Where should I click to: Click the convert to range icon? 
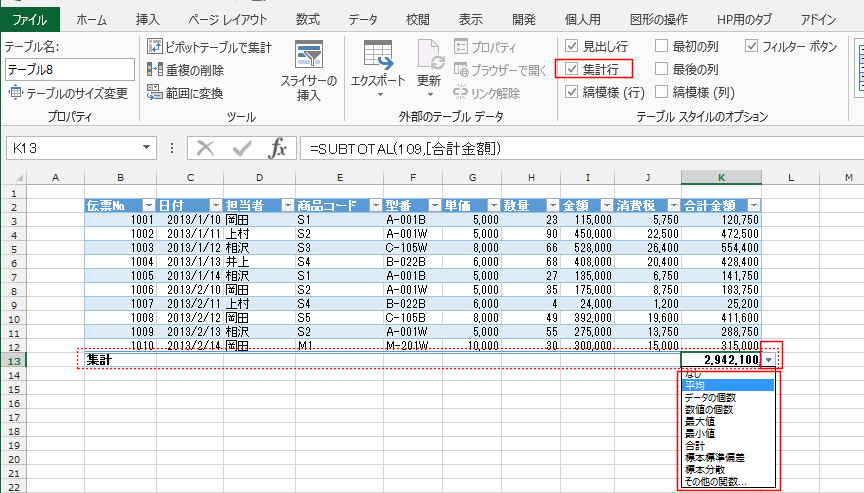[x=155, y=93]
